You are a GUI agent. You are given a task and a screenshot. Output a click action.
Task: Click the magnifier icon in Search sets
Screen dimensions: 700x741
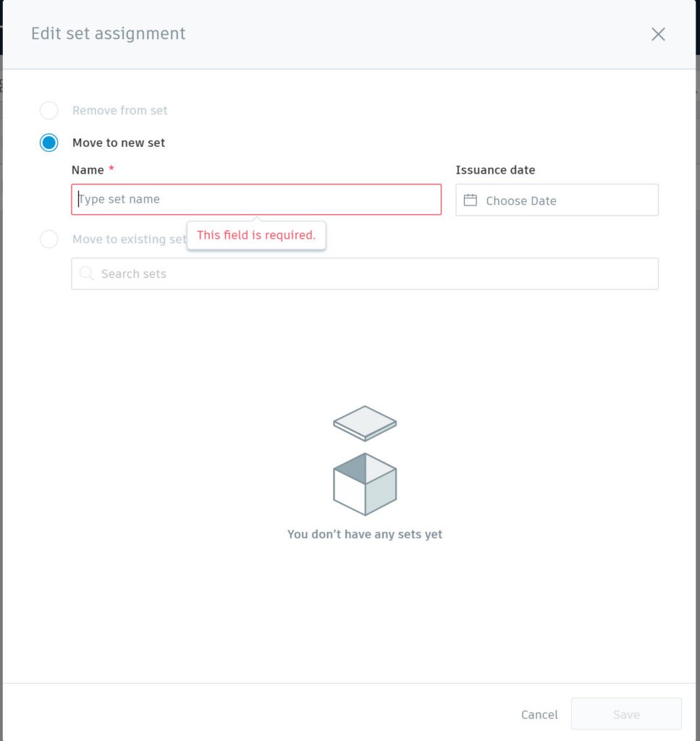tap(86, 273)
